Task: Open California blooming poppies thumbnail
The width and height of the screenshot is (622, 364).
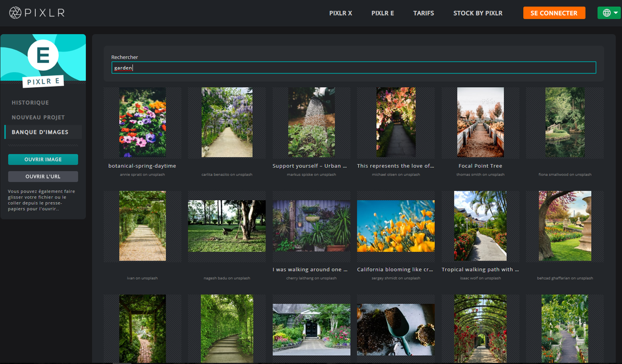Action: coord(396,226)
